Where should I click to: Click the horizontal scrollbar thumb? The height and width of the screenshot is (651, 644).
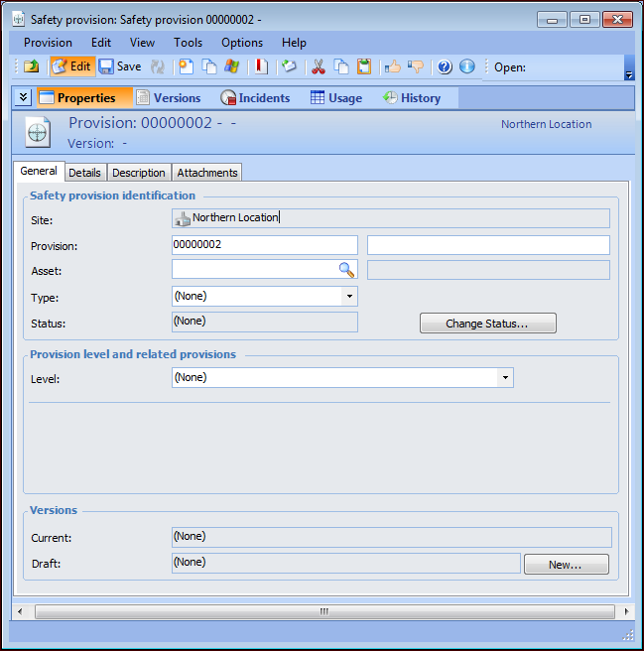[324, 611]
